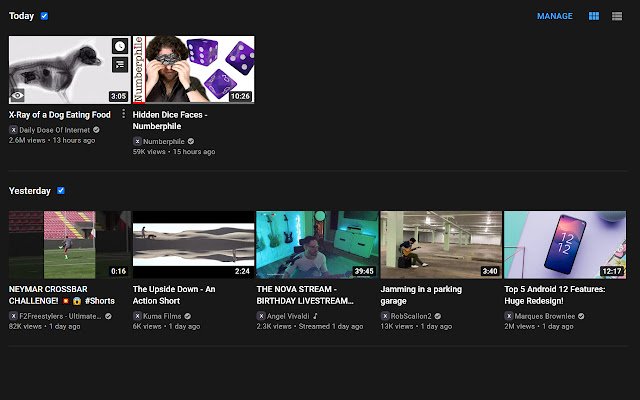Open F2Freestylers - Ultimate channel link

[x=60, y=316]
